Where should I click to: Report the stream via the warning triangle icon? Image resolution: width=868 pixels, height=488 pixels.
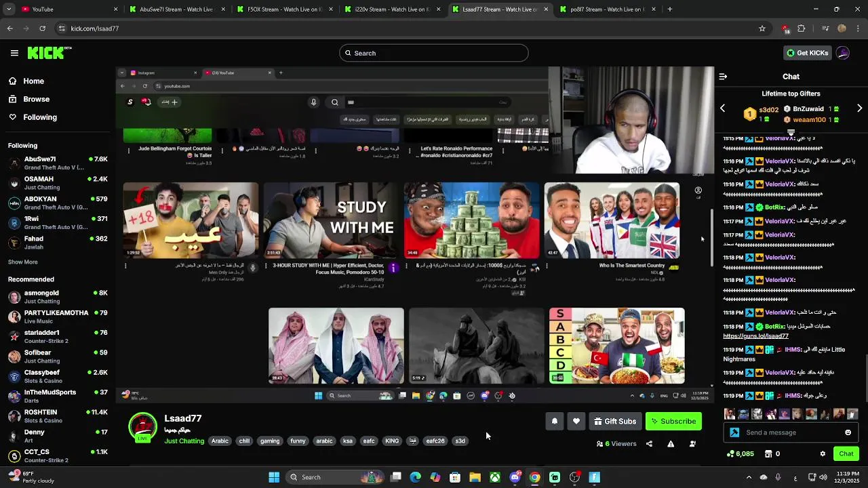coord(671,444)
